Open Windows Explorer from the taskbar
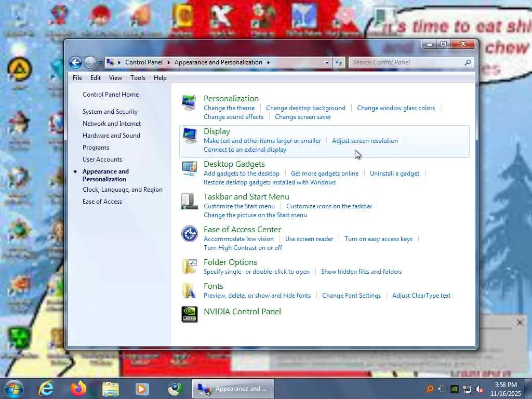The width and height of the screenshot is (532, 399). tap(111, 389)
